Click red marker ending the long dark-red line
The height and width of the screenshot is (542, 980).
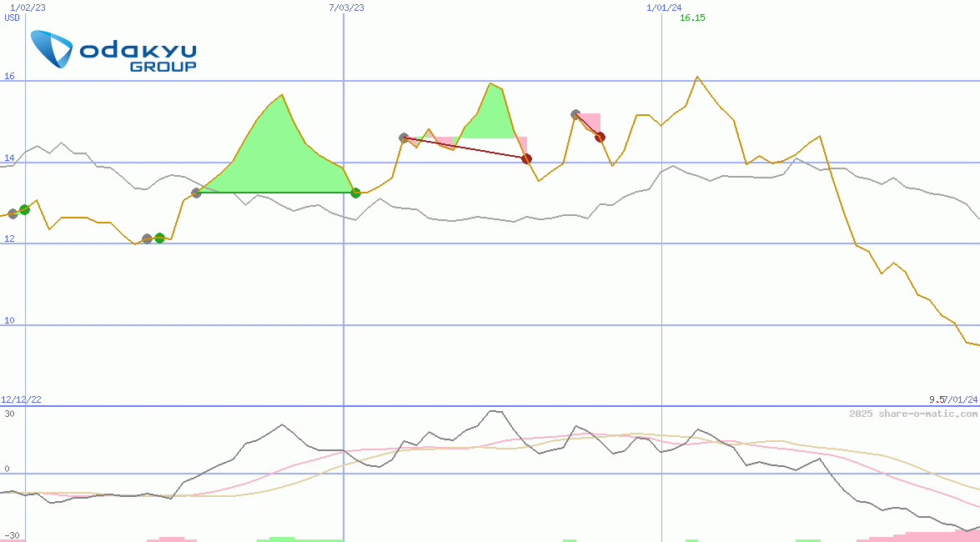tap(526, 158)
